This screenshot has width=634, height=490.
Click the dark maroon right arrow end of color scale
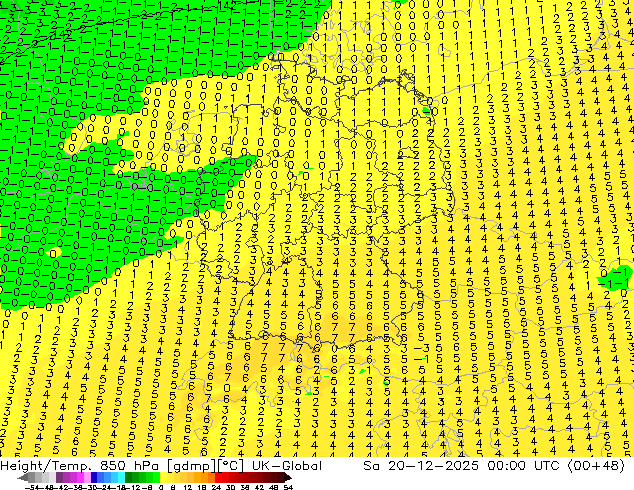click(287, 478)
